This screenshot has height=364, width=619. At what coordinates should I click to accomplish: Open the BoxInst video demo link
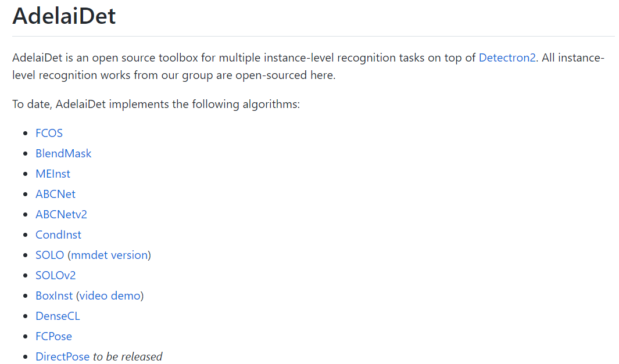click(110, 296)
